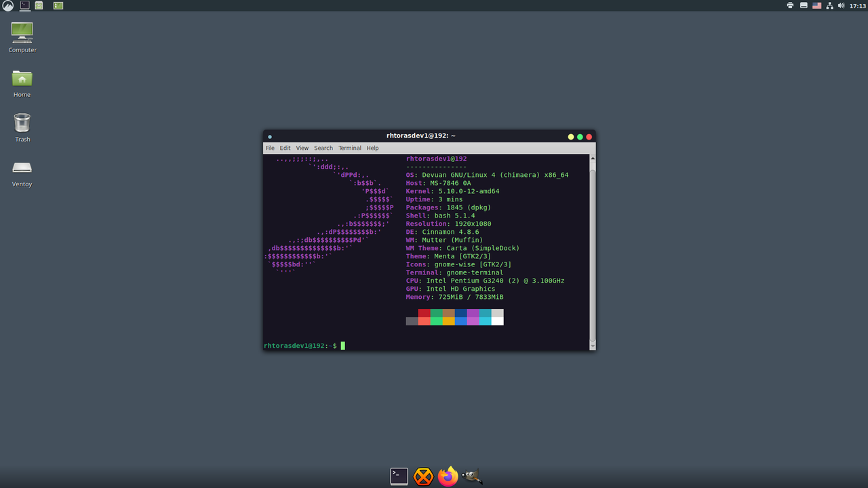Launch Terminal from the bottom dock
The width and height of the screenshot is (868, 488).
399,476
